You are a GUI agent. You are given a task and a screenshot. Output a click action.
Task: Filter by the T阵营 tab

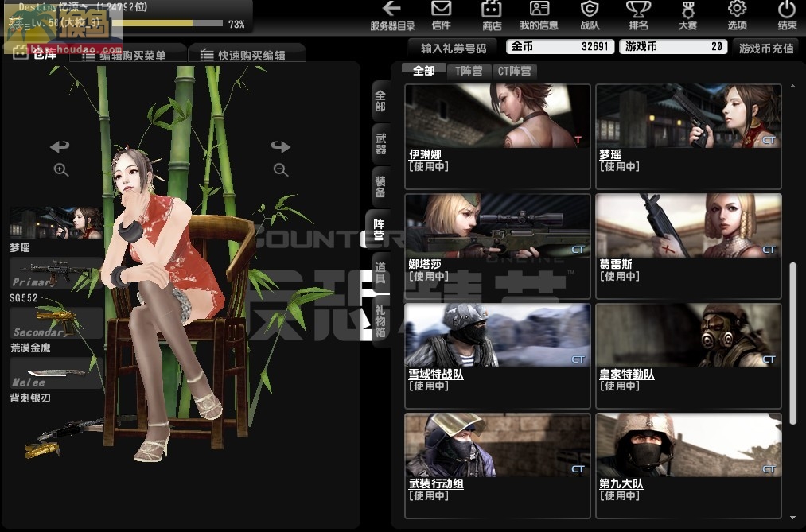[x=469, y=71]
